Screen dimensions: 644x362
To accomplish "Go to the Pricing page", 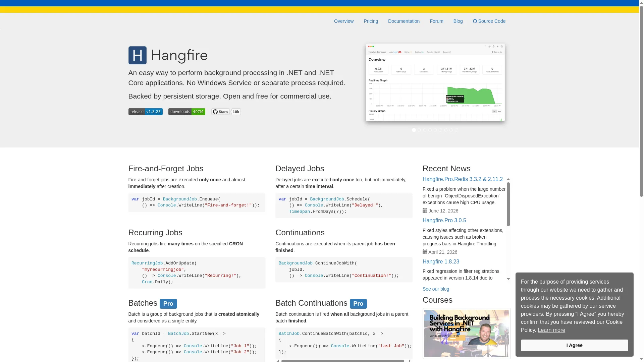I will 371,21.
